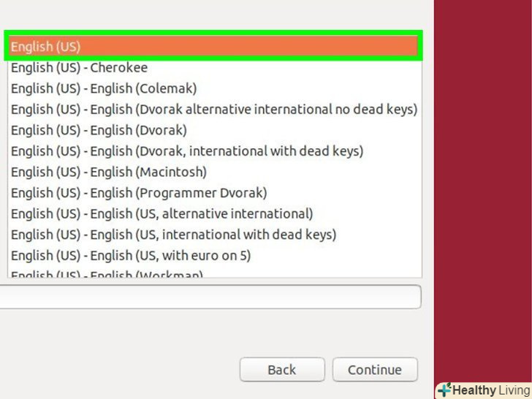
Task: Choose US, international with dead keys
Action: [x=215, y=235]
